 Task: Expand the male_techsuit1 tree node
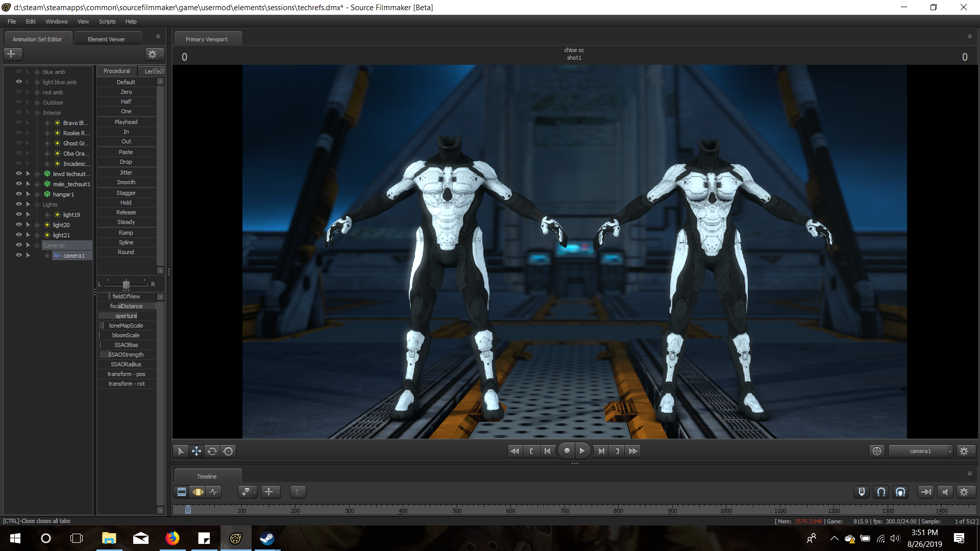[x=37, y=184]
